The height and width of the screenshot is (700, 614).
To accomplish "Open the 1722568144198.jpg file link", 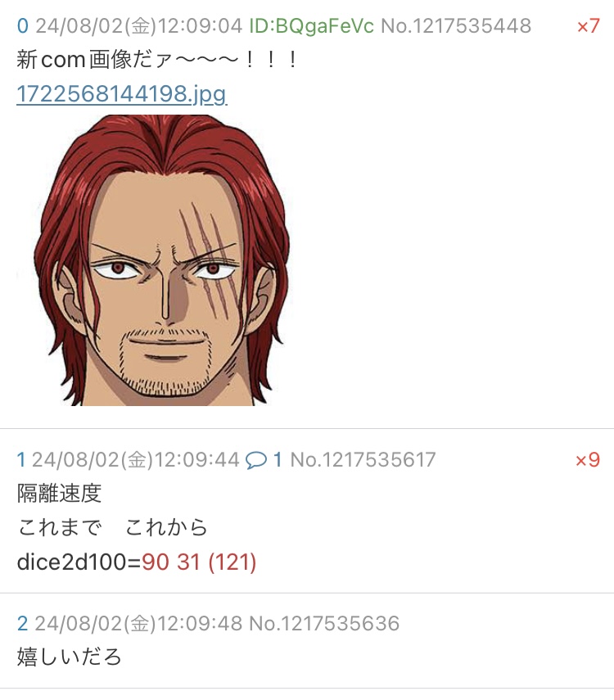I will (x=122, y=94).
